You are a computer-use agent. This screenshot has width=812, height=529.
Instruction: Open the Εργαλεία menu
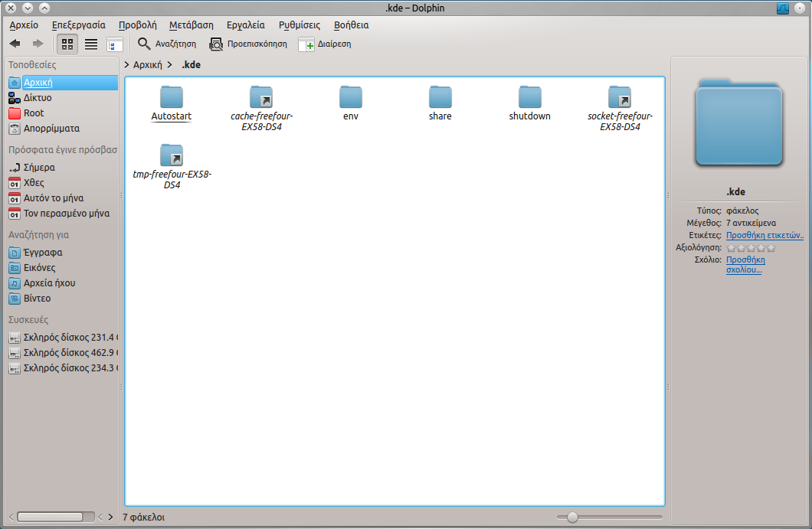tap(246, 24)
